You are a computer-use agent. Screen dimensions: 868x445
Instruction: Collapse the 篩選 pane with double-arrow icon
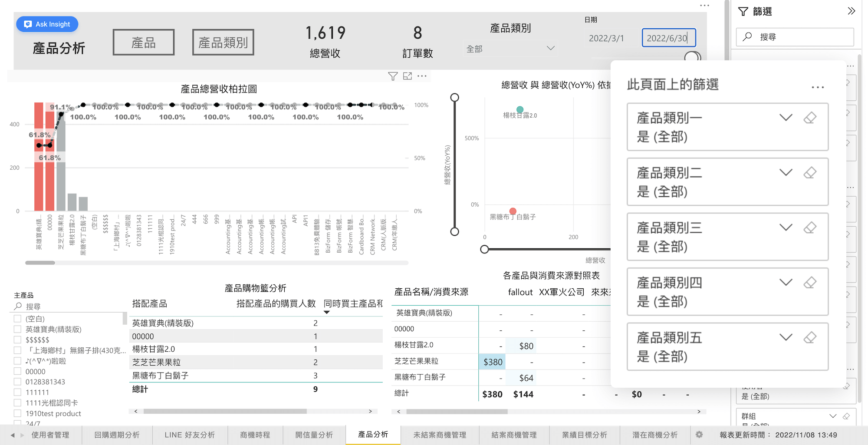(851, 11)
